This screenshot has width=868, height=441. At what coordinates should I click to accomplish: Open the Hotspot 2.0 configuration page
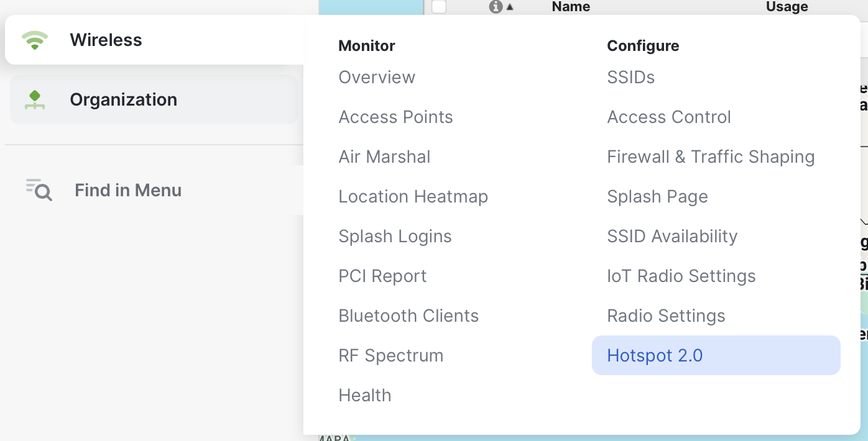click(655, 355)
